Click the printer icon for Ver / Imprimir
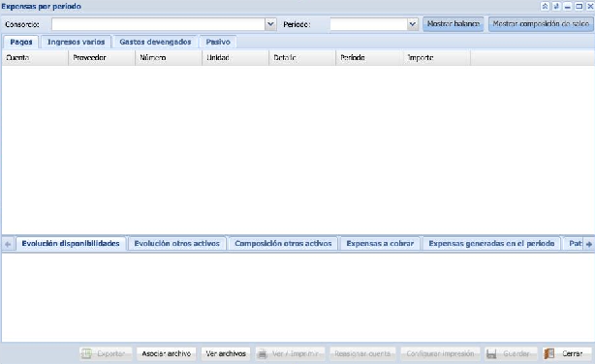 click(263, 353)
